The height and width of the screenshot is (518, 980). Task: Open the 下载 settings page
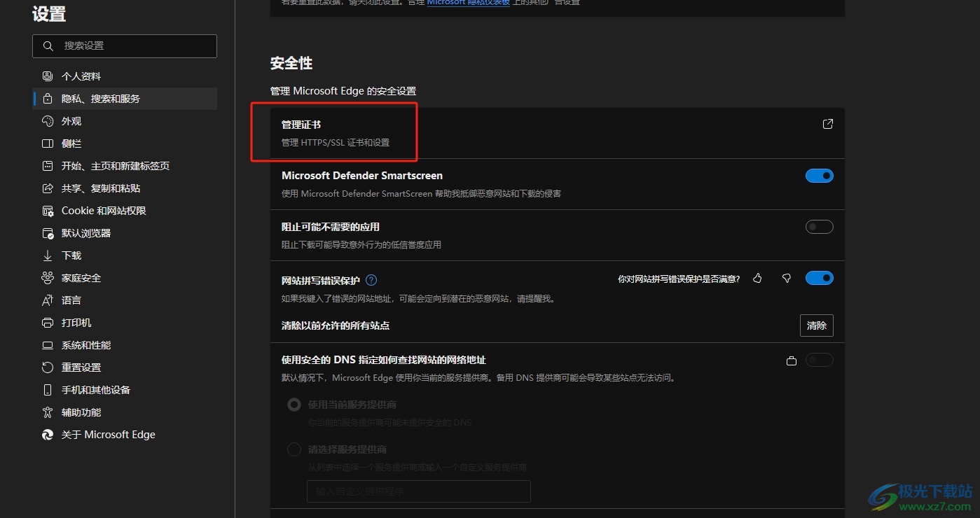tap(125, 255)
